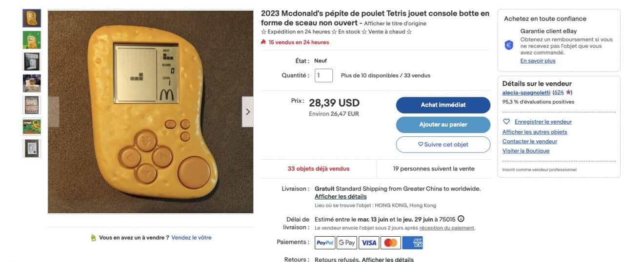
Task: Click the Google Pay payment icon
Action: coord(347,243)
